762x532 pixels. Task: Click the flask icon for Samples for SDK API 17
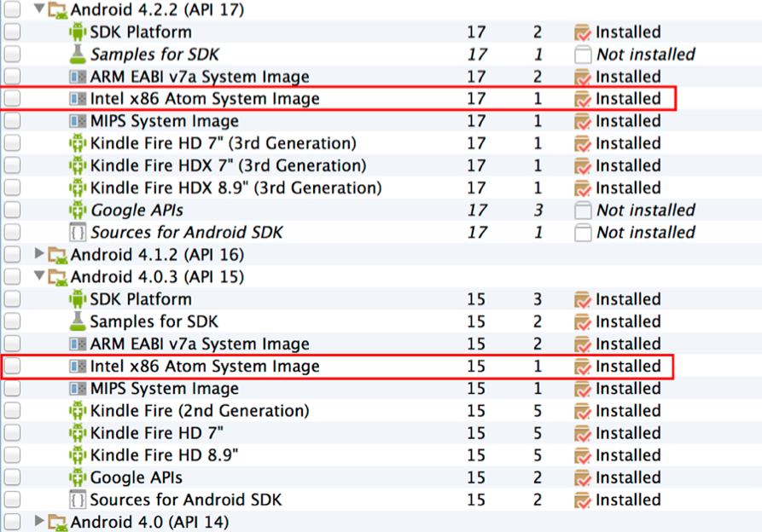[78, 55]
